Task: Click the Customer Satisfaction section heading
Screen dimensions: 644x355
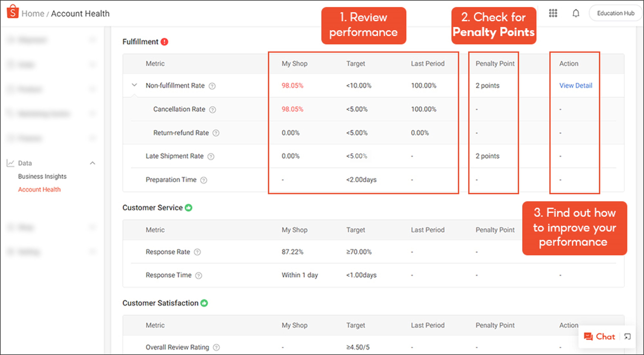Action: click(160, 303)
